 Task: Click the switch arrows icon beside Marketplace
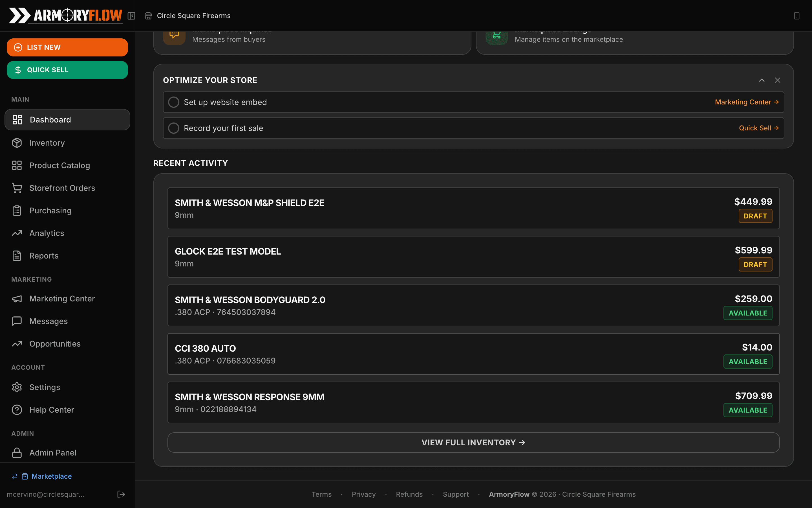[x=14, y=476]
